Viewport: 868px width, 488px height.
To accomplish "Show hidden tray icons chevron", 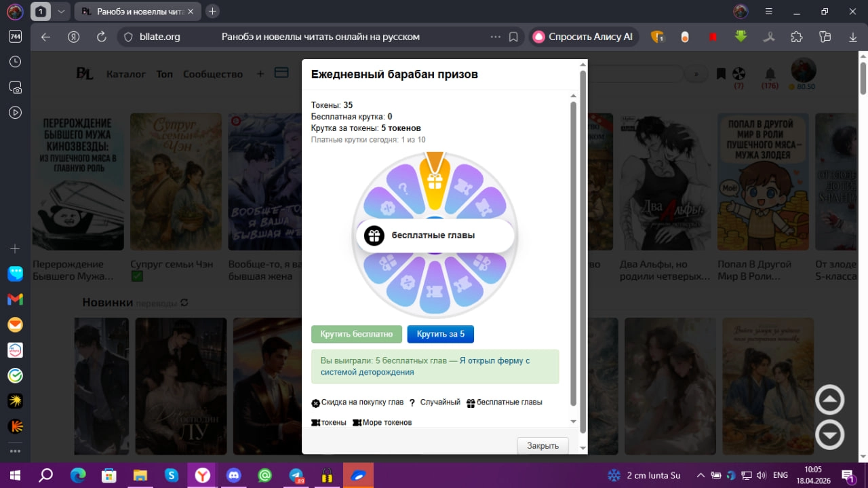I will pyautogui.click(x=700, y=475).
